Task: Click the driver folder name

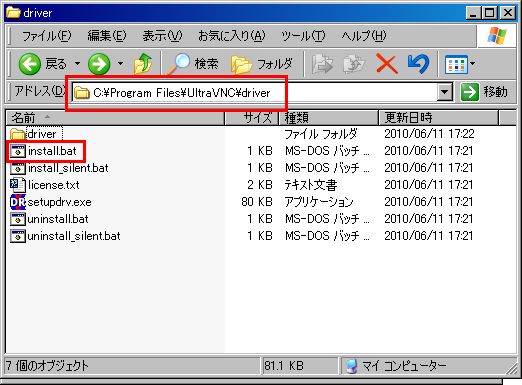Action: click(x=42, y=134)
